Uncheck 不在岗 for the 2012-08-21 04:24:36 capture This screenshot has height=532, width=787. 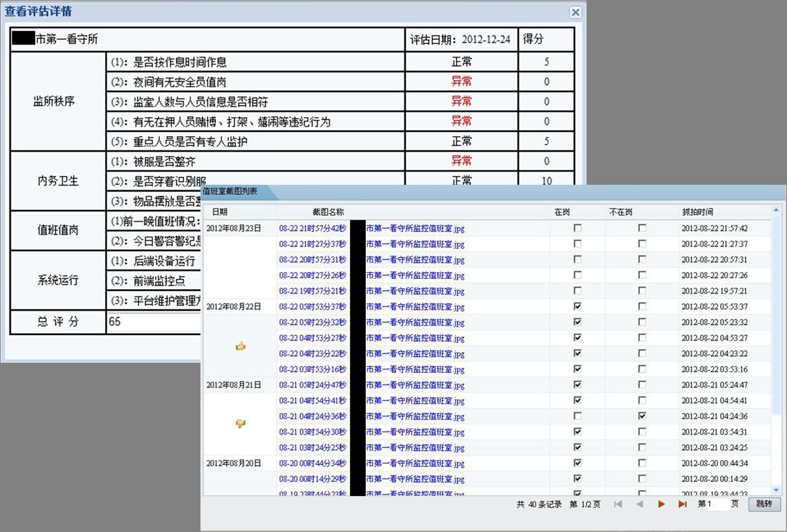click(642, 416)
